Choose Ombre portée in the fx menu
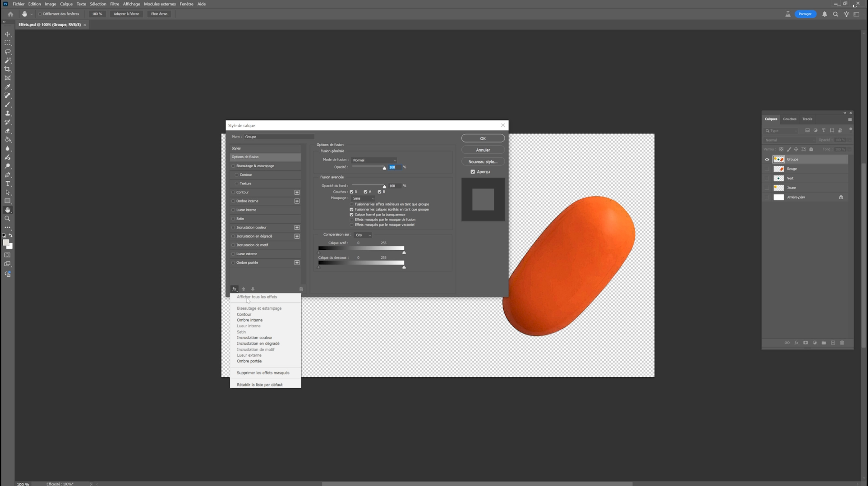868x486 pixels. click(249, 361)
